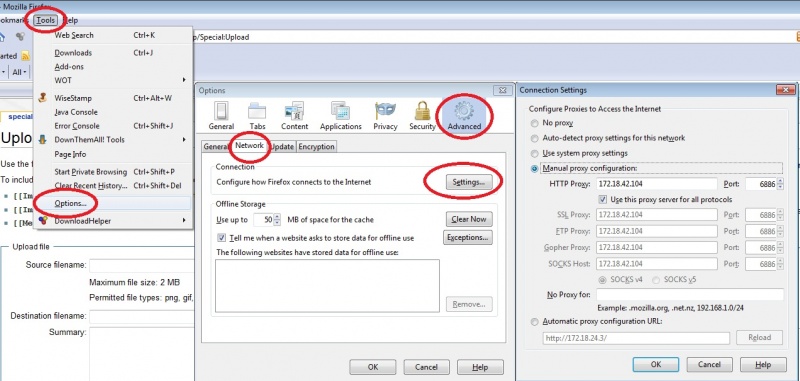Choose Add-ons from Tools menu
The width and height of the screenshot is (800, 381).
coord(69,66)
